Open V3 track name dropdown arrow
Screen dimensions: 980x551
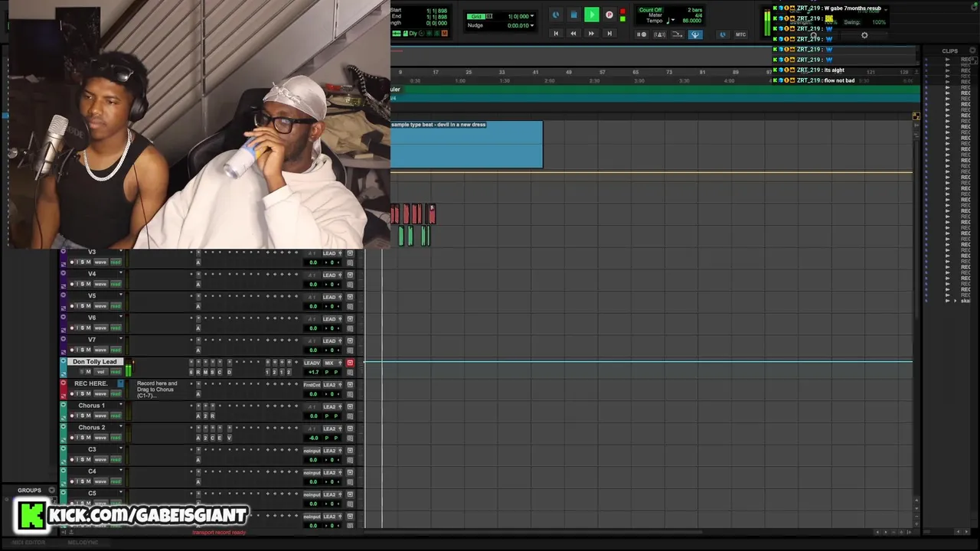[x=120, y=251]
